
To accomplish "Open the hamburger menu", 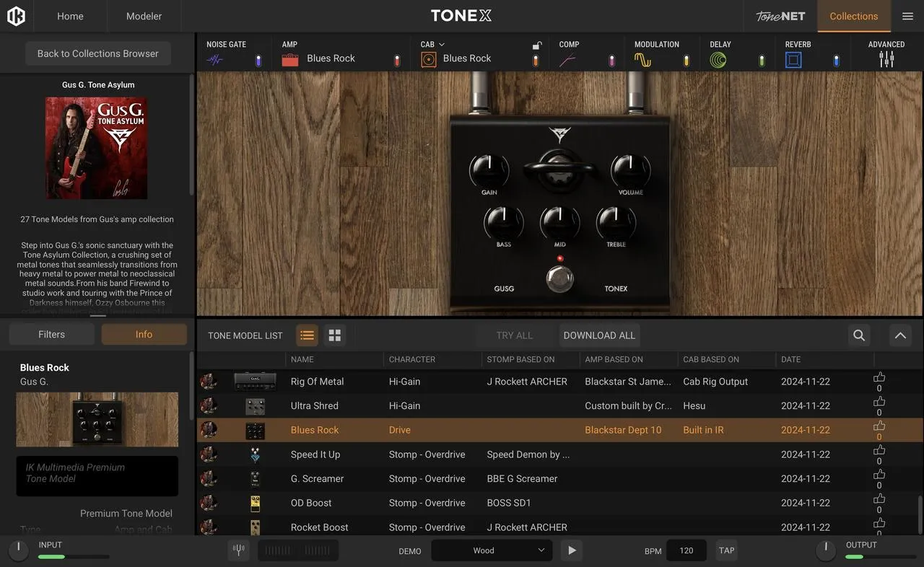I will click(x=907, y=16).
